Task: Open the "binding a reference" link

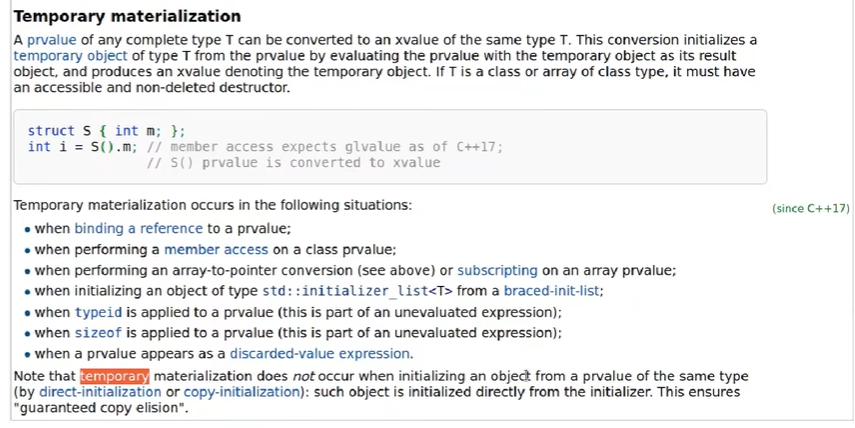Action: pos(138,229)
